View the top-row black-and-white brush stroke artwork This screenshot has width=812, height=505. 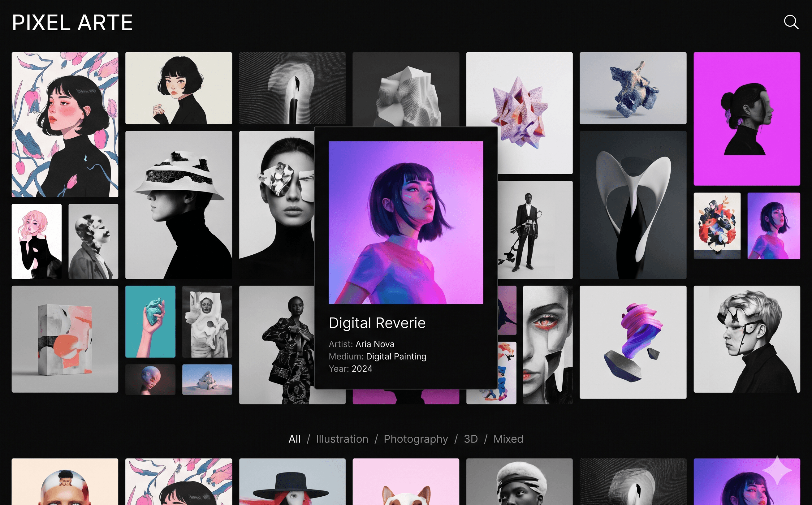pyautogui.click(x=292, y=88)
